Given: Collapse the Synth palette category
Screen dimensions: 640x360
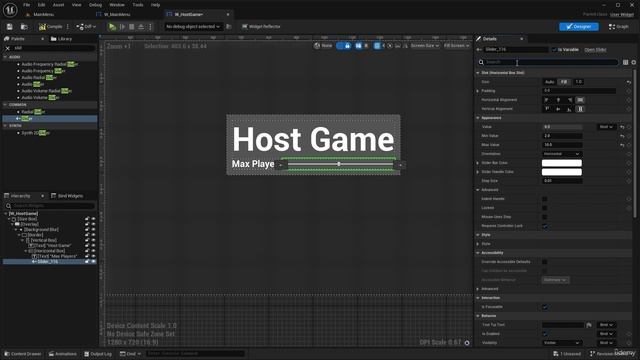Looking at the screenshot, I should (5, 126).
